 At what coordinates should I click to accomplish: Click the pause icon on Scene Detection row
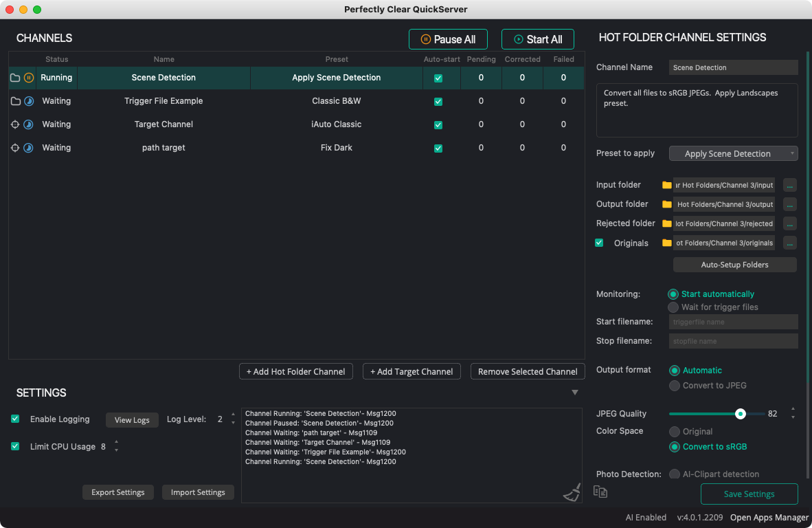point(29,78)
